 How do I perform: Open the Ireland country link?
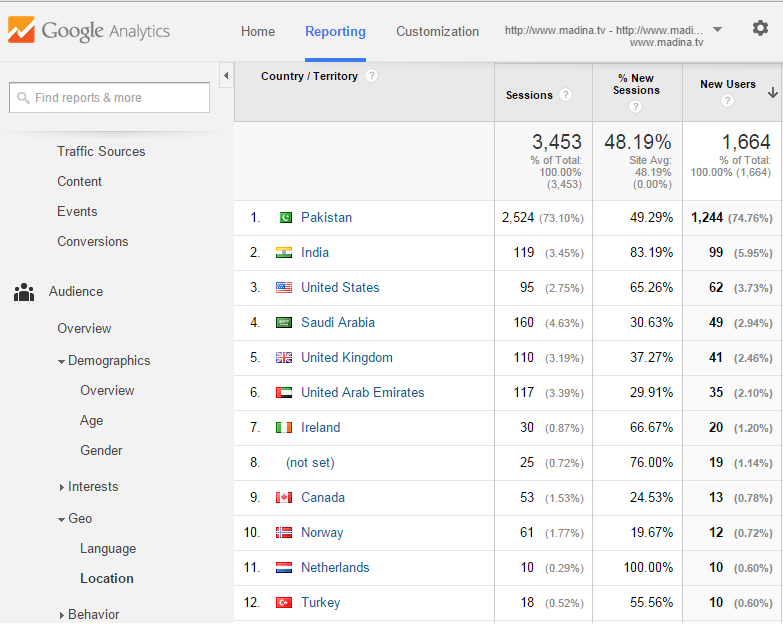click(x=321, y=427)
